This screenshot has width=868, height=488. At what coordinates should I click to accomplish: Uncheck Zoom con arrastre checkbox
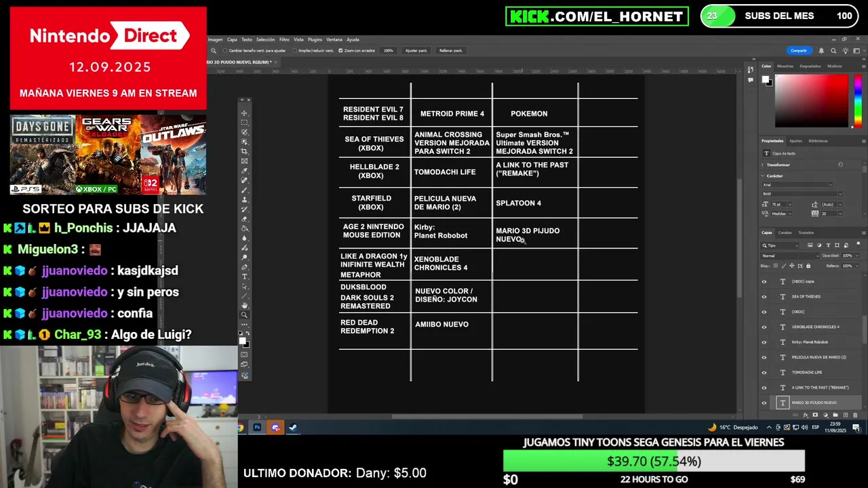(x=341, y=51)
